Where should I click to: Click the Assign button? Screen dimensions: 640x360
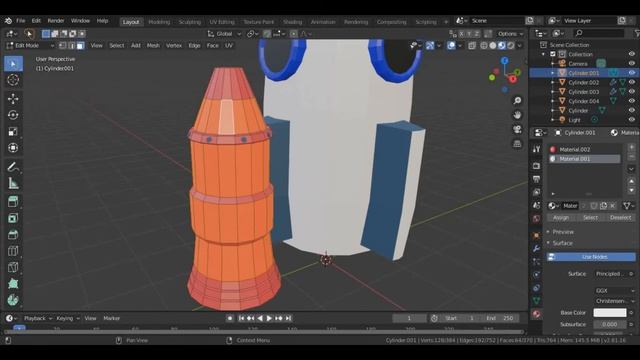click(x=561, y=218)
